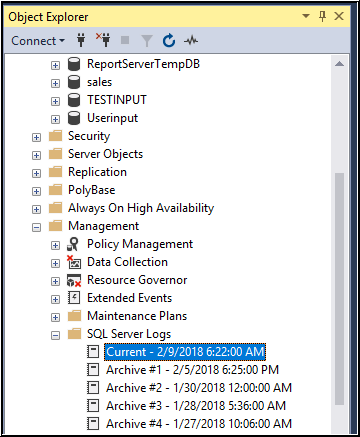The image size is (360, 437).
Task: Click the Always On High Availability folder icon
Action: pos(55,208)
